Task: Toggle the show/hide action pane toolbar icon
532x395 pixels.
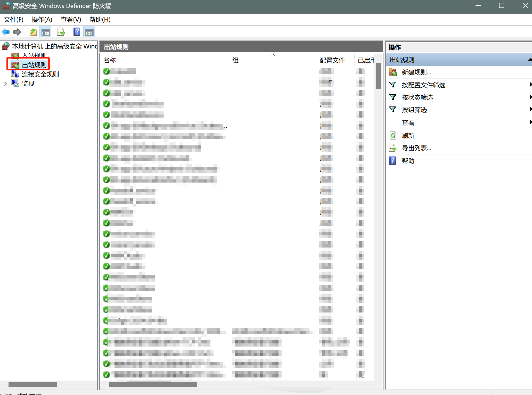Action: click(x=89, y=32)
